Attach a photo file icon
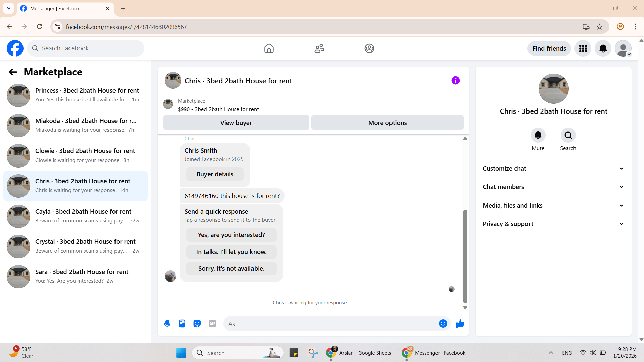Image resolution: width=644 pixels, height=362 pixels. 182,324
